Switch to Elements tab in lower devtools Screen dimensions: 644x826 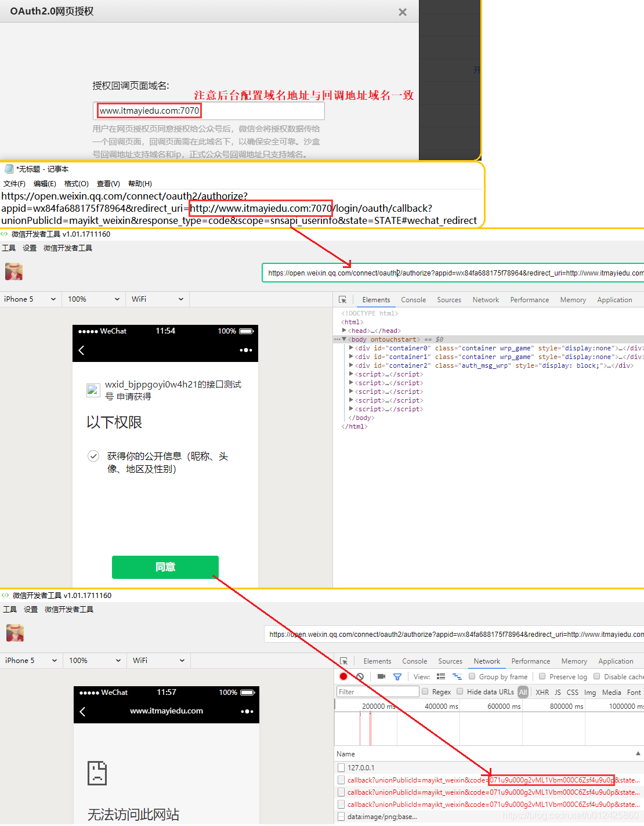pyautogui.click(x=377, y=661)
